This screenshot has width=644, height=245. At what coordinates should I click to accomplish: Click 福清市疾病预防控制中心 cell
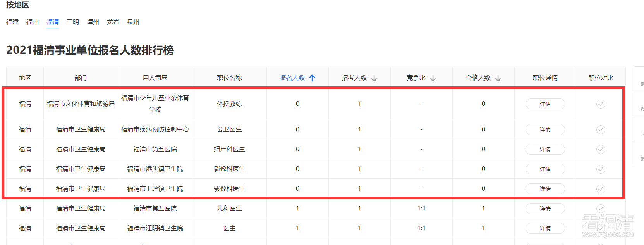click(x=155, y=129)
